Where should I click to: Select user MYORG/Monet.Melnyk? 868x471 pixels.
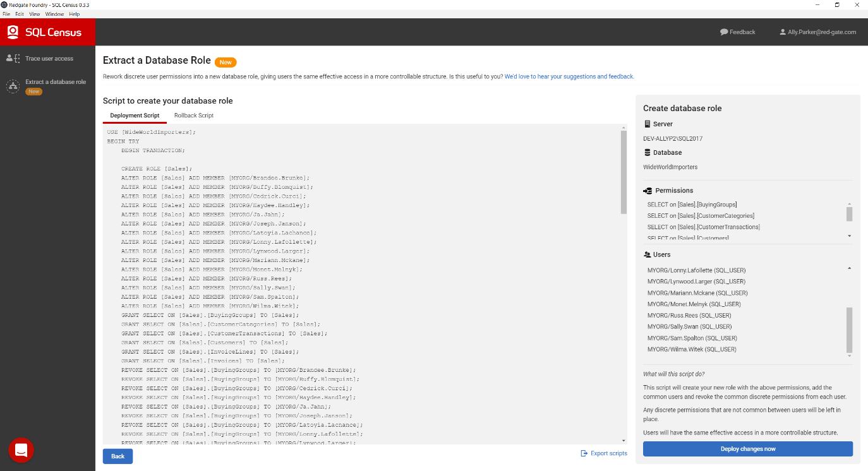point(694,304)
